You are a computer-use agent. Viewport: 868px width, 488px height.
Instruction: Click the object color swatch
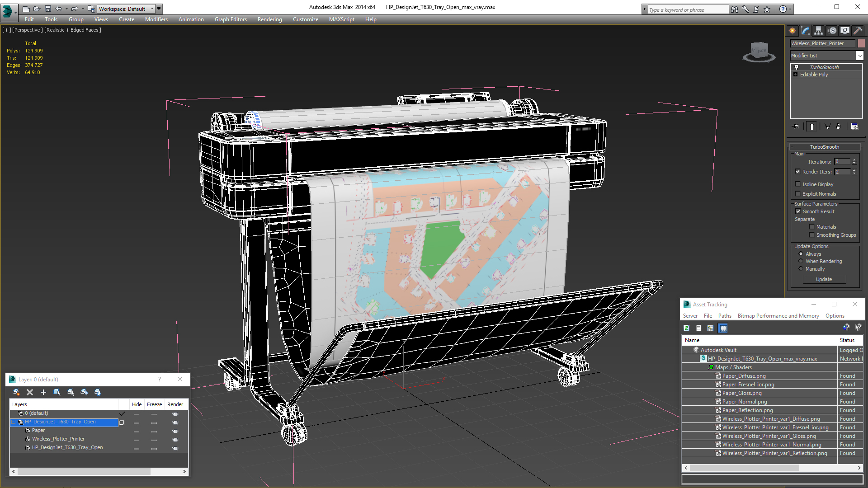click(x=861, y=43)
